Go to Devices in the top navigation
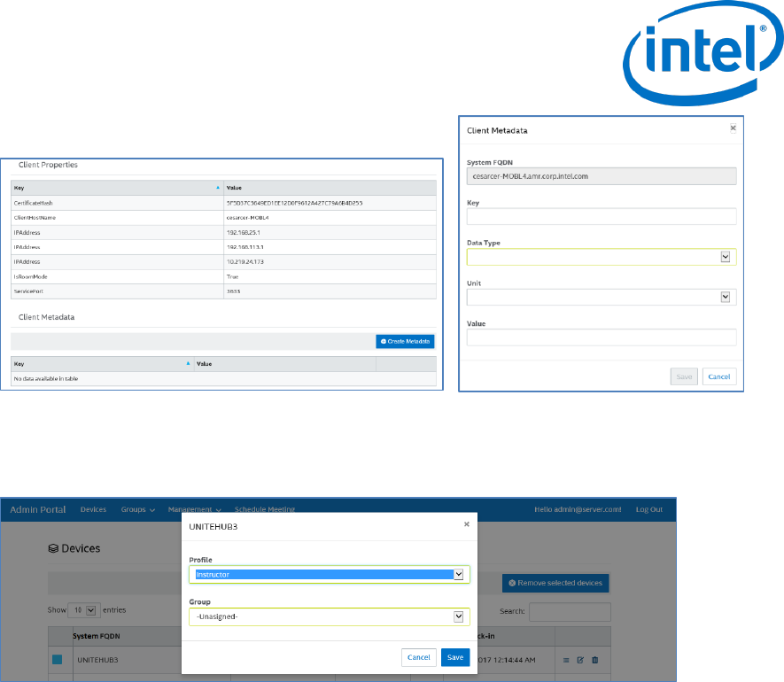 coord(93,509)
